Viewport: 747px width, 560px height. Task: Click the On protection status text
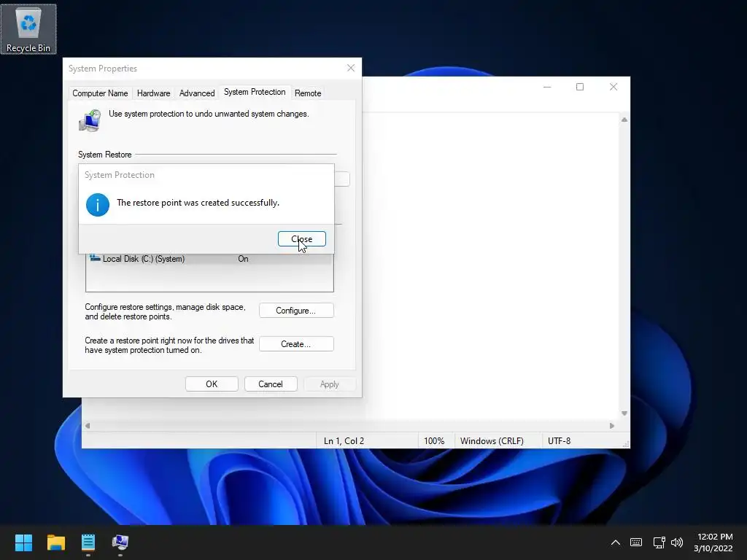pos(243,259)
